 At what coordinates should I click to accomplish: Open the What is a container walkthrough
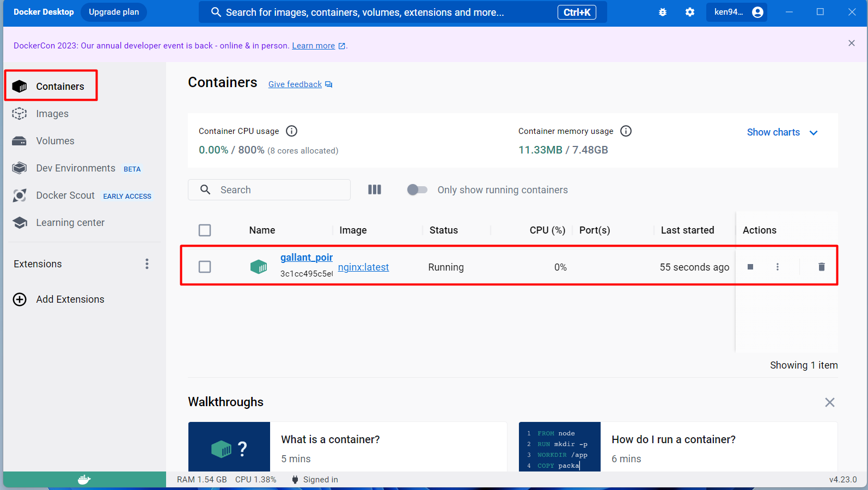(x=347, y=446)
